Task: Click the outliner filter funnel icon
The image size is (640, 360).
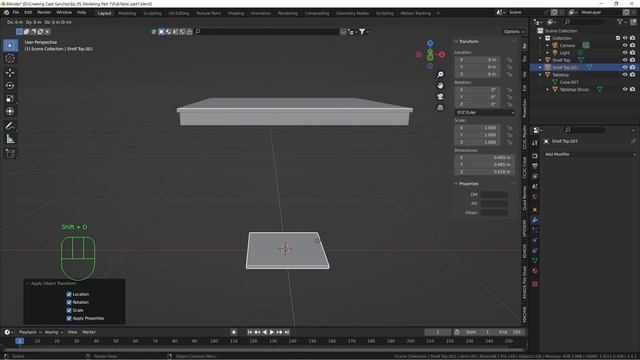Action: tap(620, 22)
